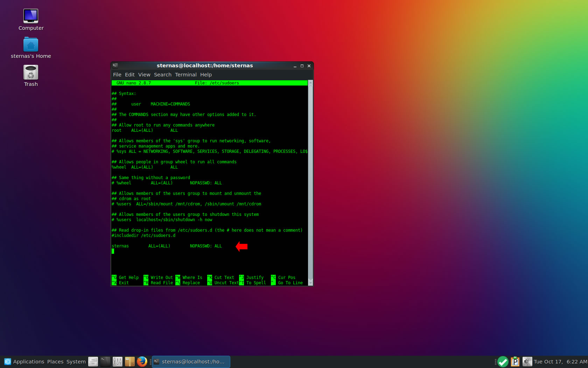588x368 pixels.
Task: Click the '^J Justify' shortcut label
Action: click(251, 278)
